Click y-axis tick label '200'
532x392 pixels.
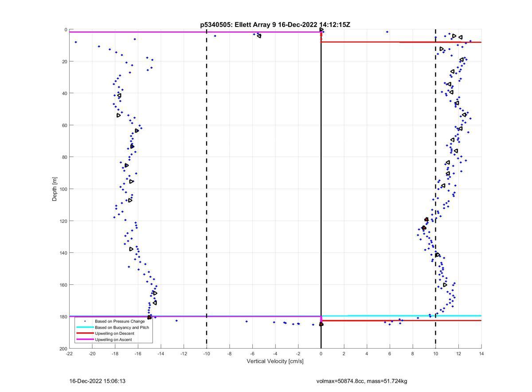(x=63, y=349)
